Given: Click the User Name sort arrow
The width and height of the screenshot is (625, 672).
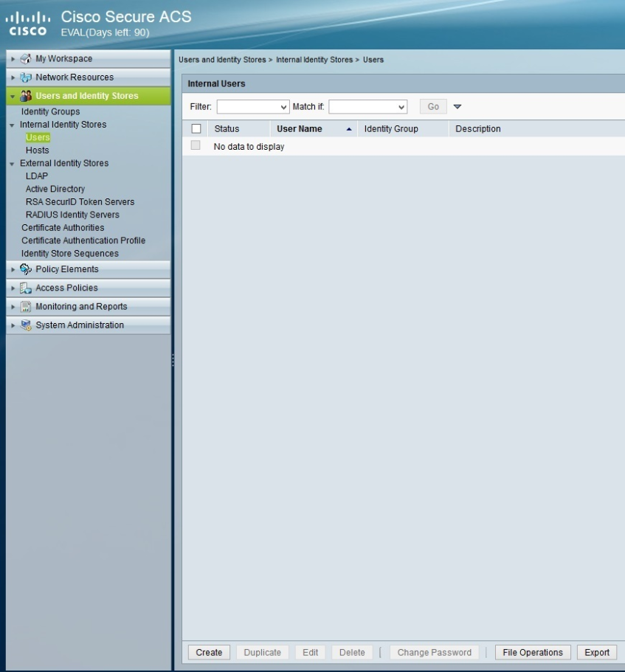Looking at the screenshot, I should point(349,129).
